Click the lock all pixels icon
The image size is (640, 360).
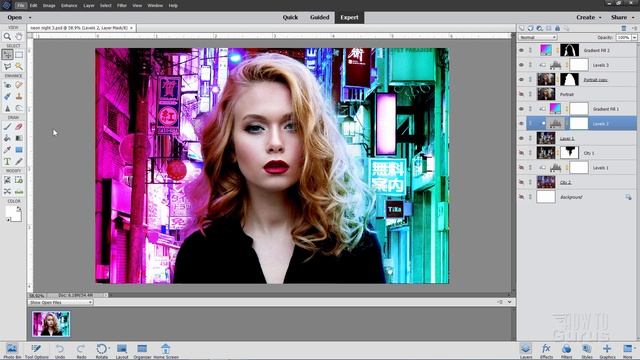(x=558, y=28)
